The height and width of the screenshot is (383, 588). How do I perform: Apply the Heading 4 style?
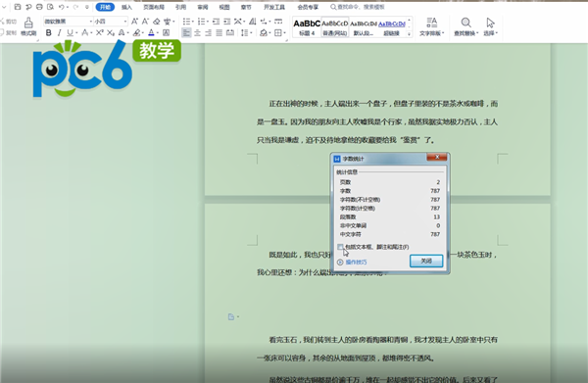click(307, 27)
